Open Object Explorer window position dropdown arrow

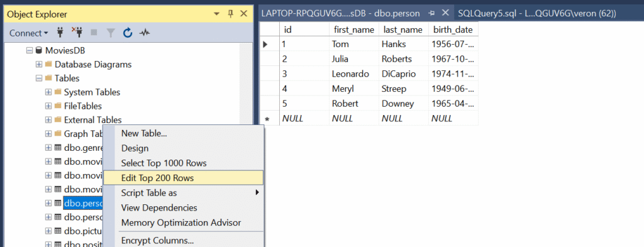tap(217, 14)
